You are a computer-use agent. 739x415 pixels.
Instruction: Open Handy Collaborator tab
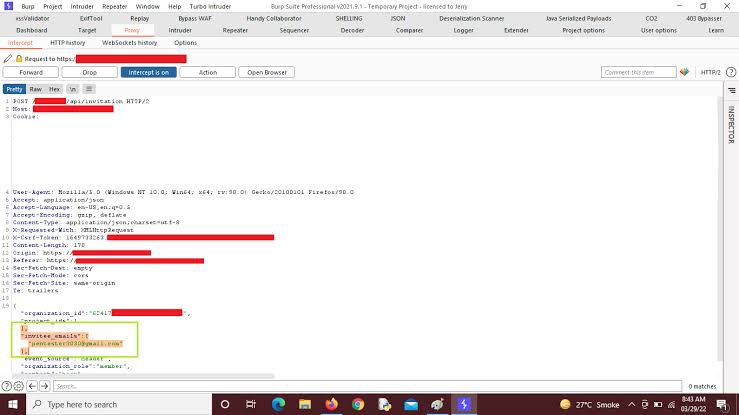(274, 18)
